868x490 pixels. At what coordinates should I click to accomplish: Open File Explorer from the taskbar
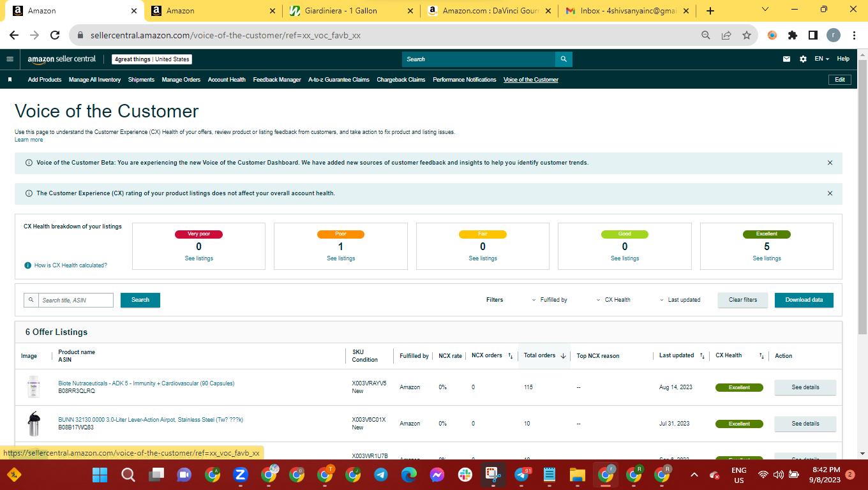(x=578, y=475)
